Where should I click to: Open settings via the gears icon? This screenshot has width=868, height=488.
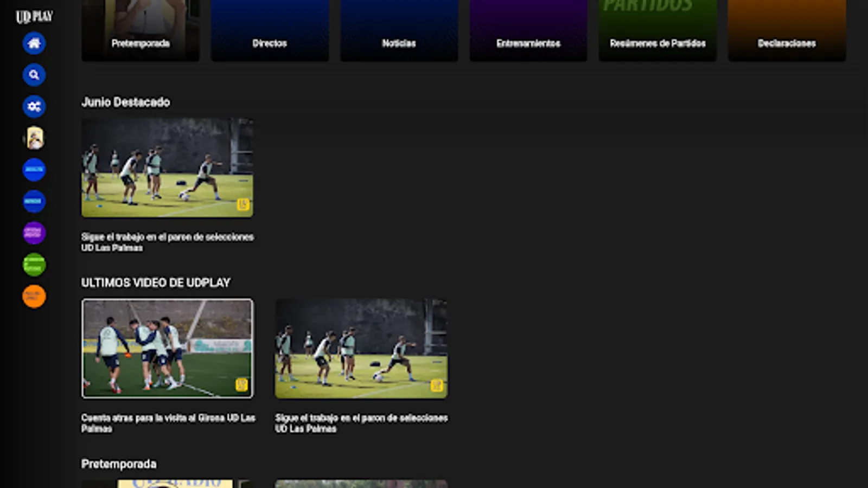click(x=34, y=106)
